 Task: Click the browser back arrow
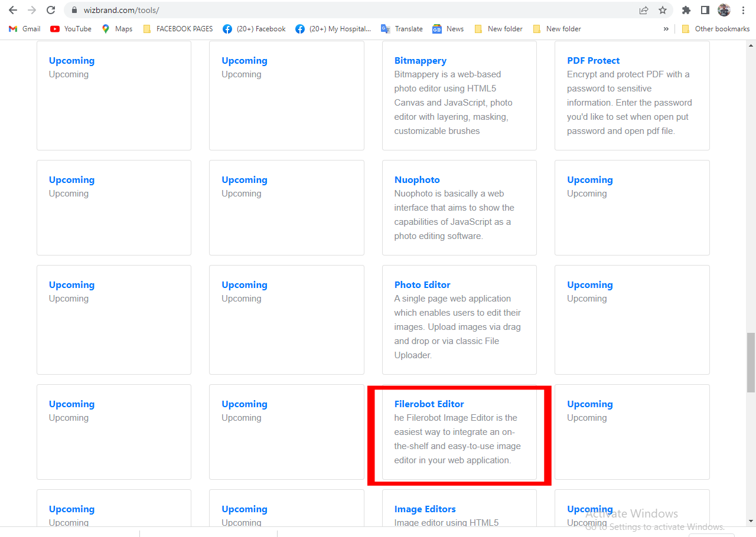coord(12,10)
